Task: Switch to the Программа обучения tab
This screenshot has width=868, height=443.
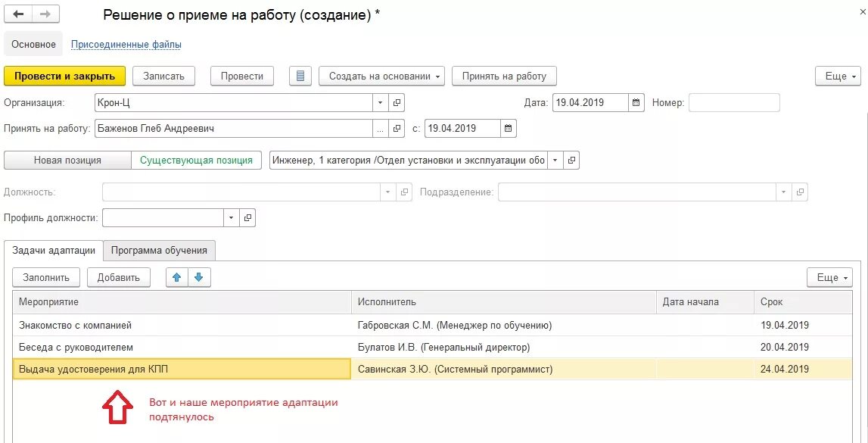Action: coord(159,251)
